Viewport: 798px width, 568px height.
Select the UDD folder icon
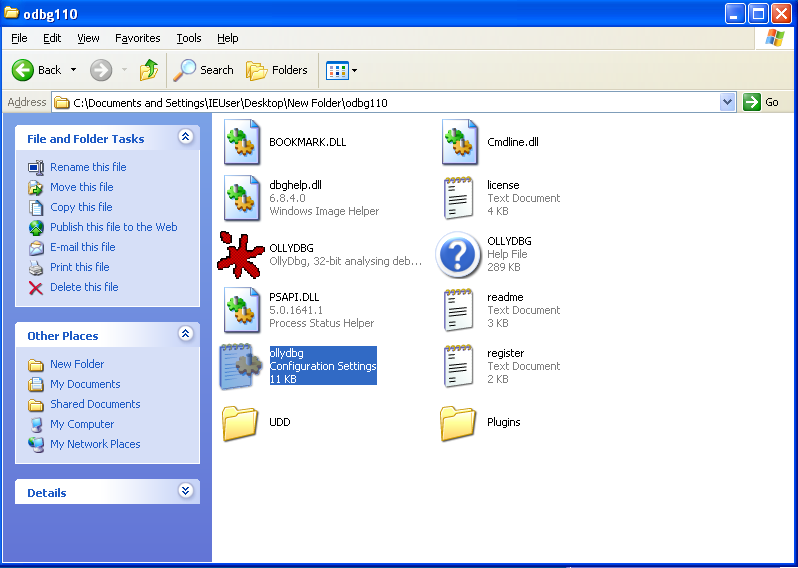[x=240, y=422]
